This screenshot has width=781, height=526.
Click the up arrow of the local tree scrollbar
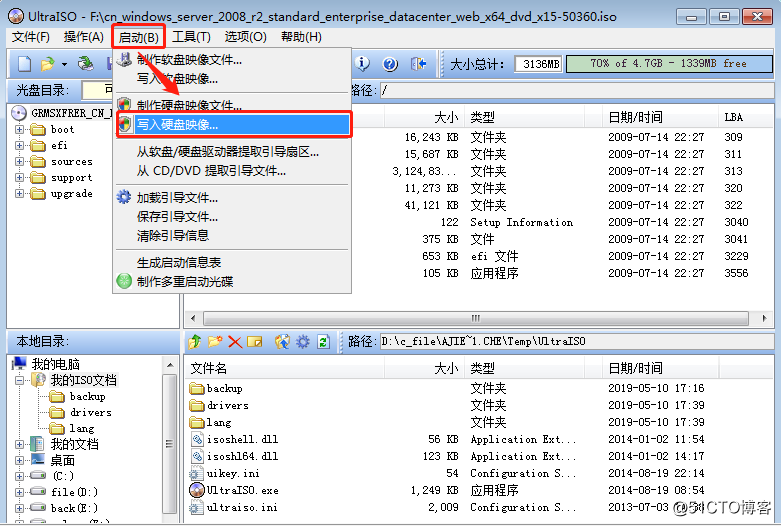[169, 365]
